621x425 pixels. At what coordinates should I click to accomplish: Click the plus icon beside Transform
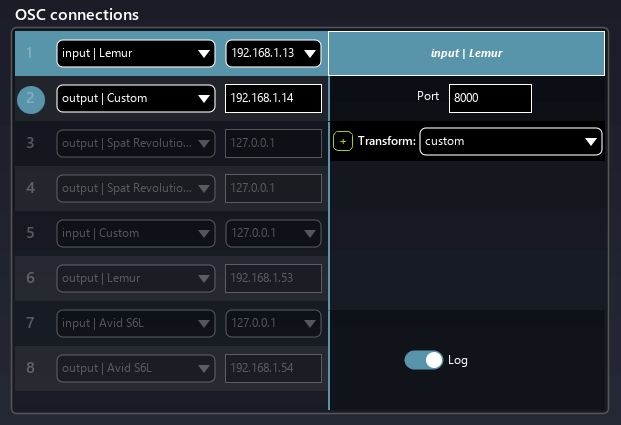343,142
